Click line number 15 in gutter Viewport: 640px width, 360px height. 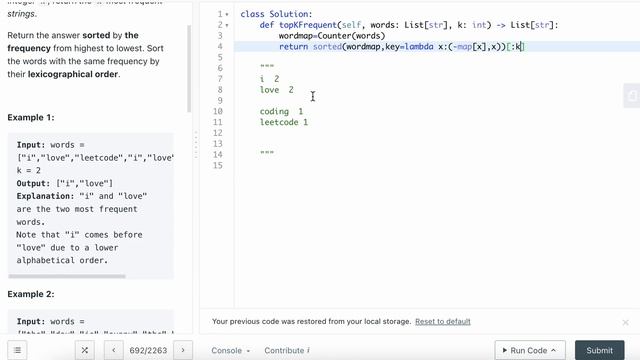pyautogui.click(x=218, y=165)
